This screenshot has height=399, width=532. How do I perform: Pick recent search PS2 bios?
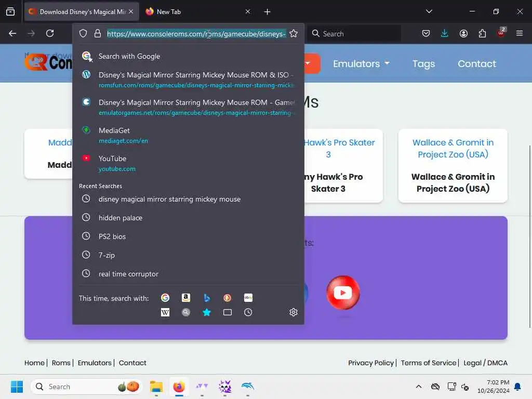tap(188, 236)
